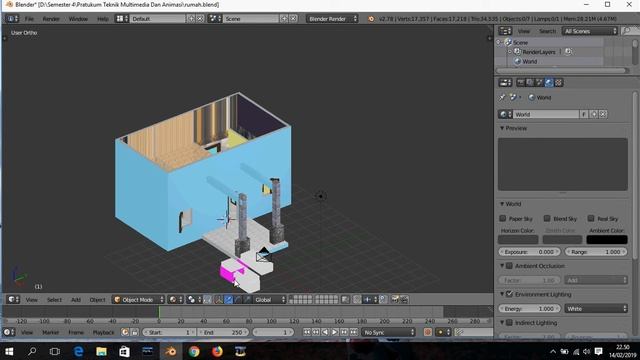This screenshot has height=360, width=640.
Task: Unlink the World datablock with X icon
Action: (x=603, y=114)
